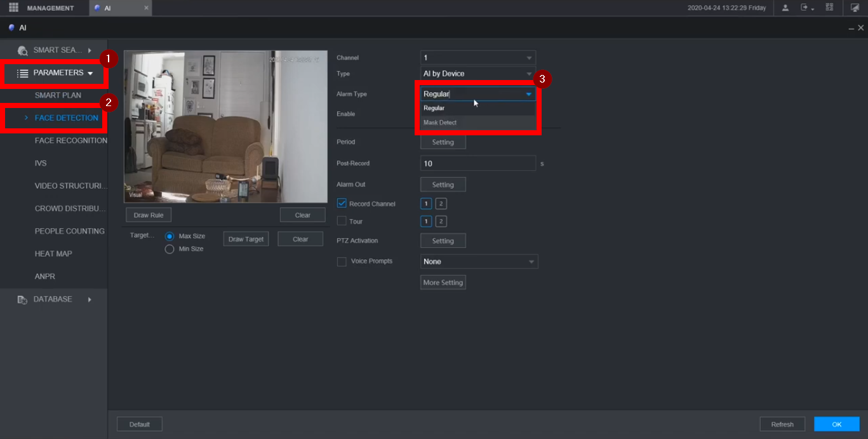The width and height of the screenshot is (868, 439).
Task: Click the Smart Search magnifier icon
Action: click(23, 50)
